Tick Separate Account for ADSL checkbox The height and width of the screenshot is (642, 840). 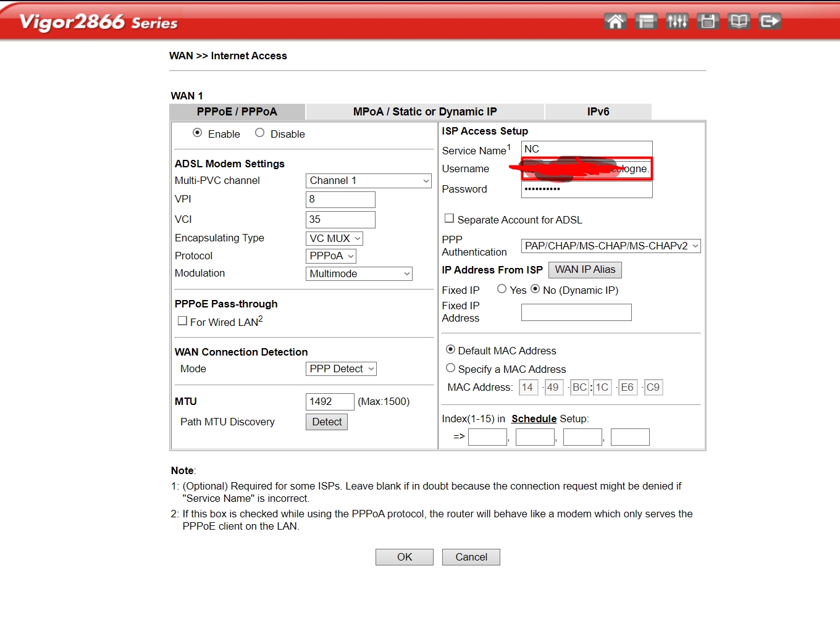pyautogui.click(x=449, y=219)
